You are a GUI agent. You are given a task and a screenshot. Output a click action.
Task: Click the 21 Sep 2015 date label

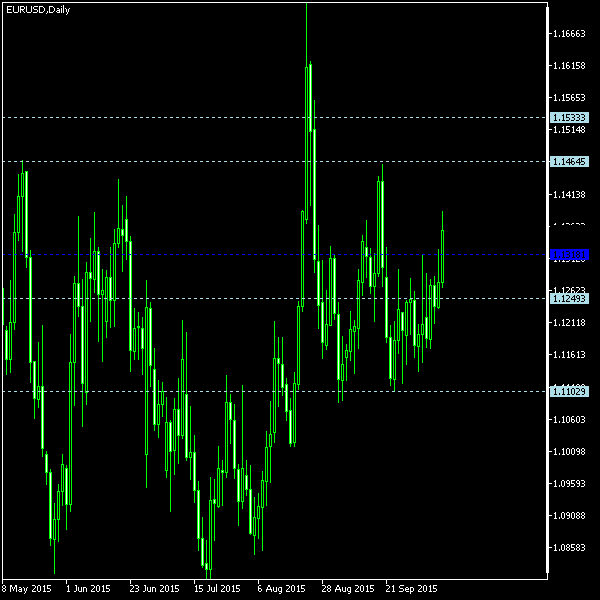click(411, 589)
